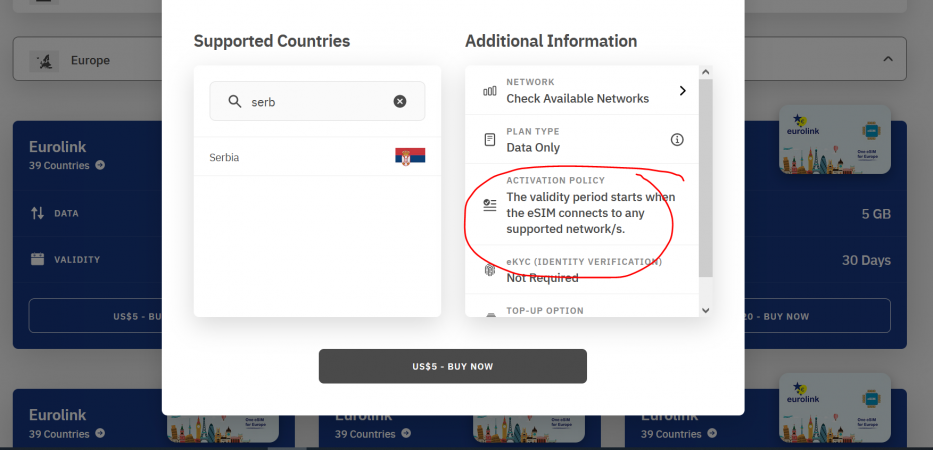Screen dimensions: 933x450
Task: Move the Additional Information scrollbar thumb
Action: click(x=706, y=177)
